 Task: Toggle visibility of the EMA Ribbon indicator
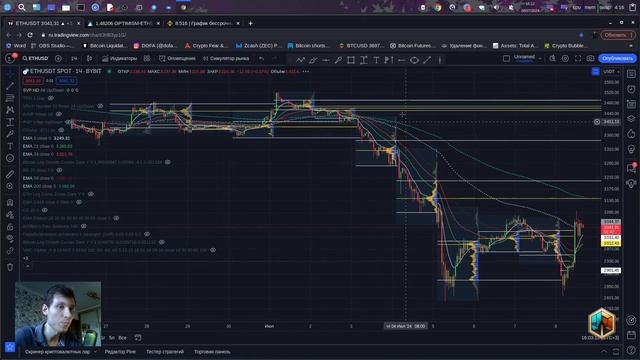point(116,218)
